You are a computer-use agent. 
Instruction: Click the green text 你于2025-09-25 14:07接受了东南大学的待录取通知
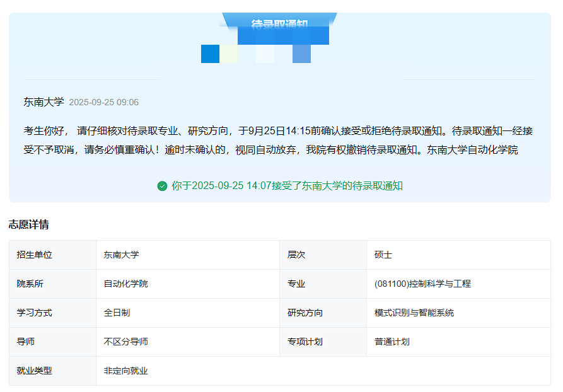coord(287,186)
